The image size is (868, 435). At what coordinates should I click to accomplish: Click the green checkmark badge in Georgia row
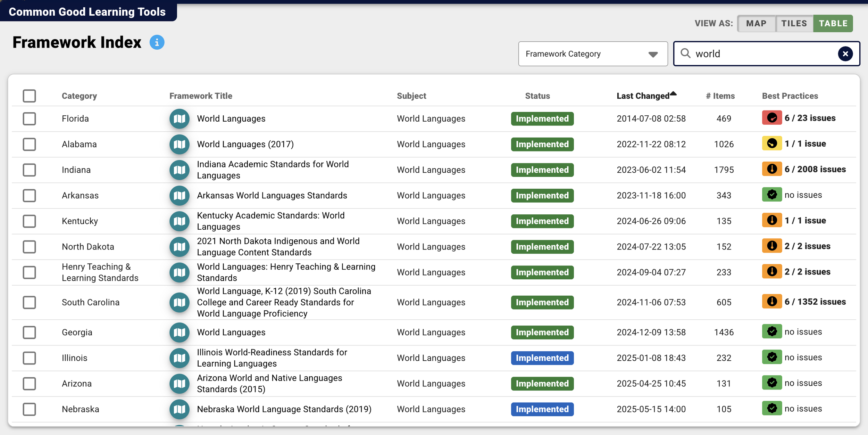(x=772, y=331)
